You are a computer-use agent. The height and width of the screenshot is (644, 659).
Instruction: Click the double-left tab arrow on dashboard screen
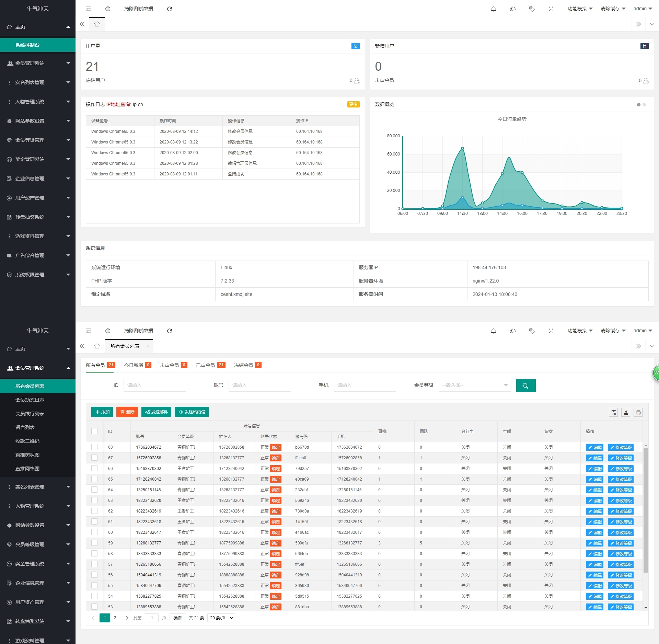tap(82, 24)
